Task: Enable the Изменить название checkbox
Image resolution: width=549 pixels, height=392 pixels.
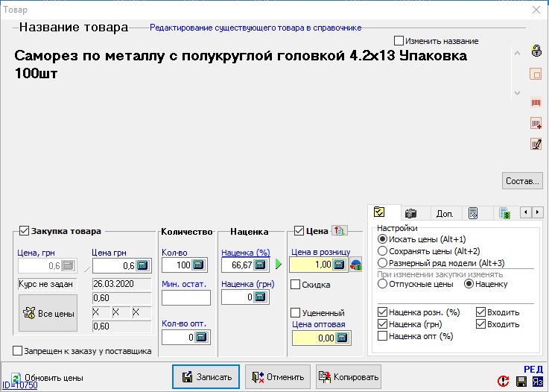Action: pos(399,41)
